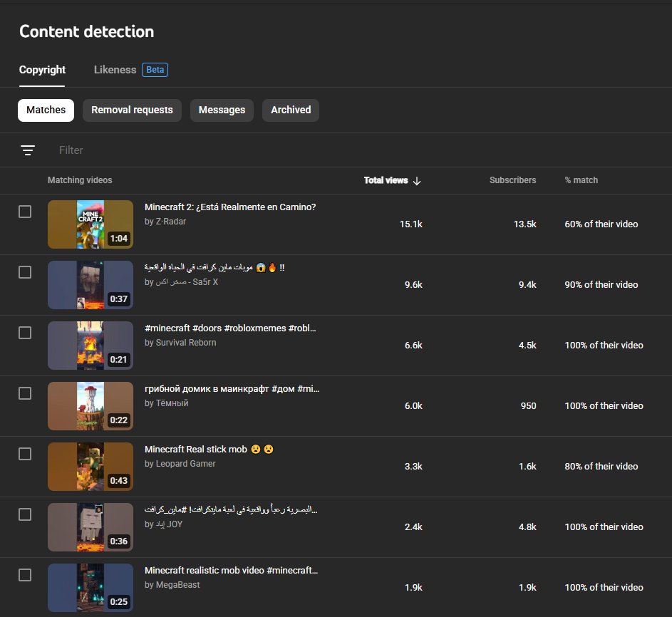Open the Beta badge next to Likeness

pyautogui.click(x=155, y=70)
